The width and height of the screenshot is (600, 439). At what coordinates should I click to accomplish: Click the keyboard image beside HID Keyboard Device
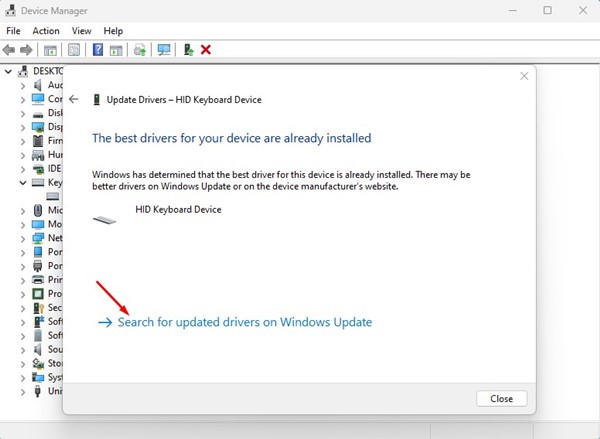click(104, 220)
